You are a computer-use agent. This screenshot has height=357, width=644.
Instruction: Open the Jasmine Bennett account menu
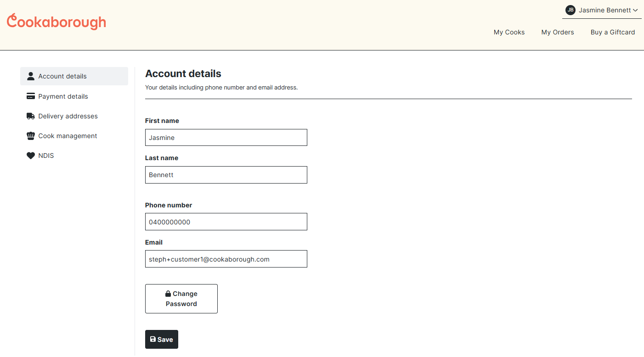click(x=602, y=10)
